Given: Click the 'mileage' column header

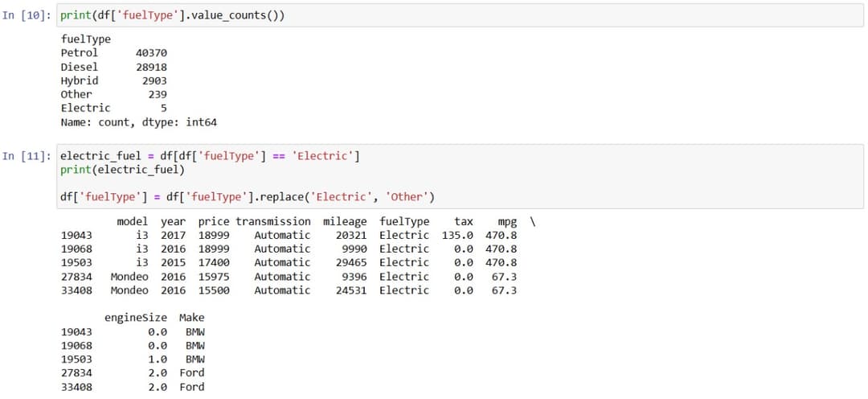Looking at the screenshot, I should [345, 222].
